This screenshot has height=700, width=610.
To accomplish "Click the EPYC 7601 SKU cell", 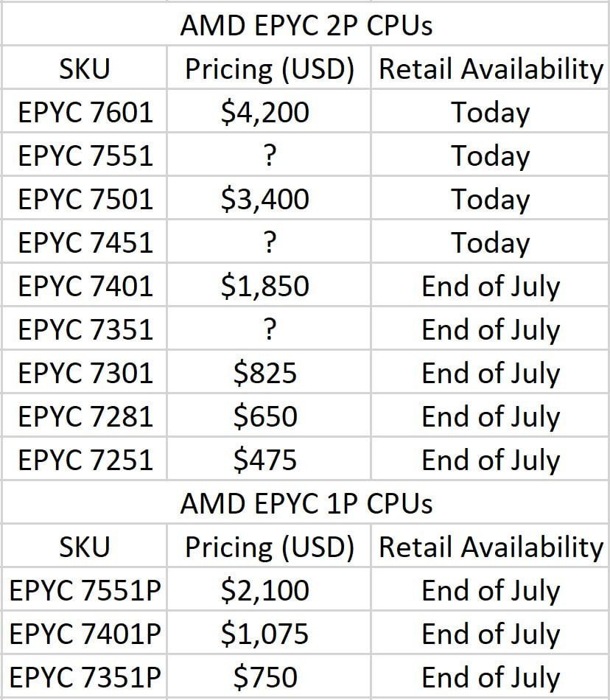I will click(85, 113).
